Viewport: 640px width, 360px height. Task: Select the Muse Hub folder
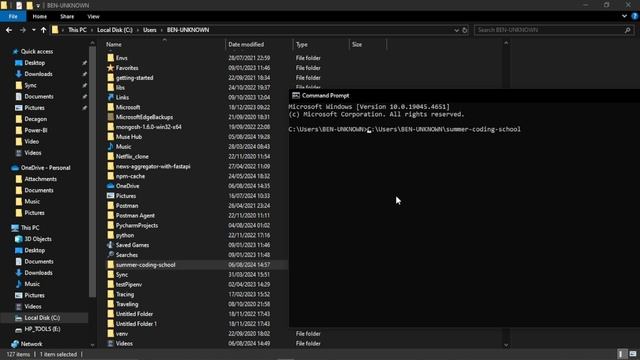pos(129,137)
